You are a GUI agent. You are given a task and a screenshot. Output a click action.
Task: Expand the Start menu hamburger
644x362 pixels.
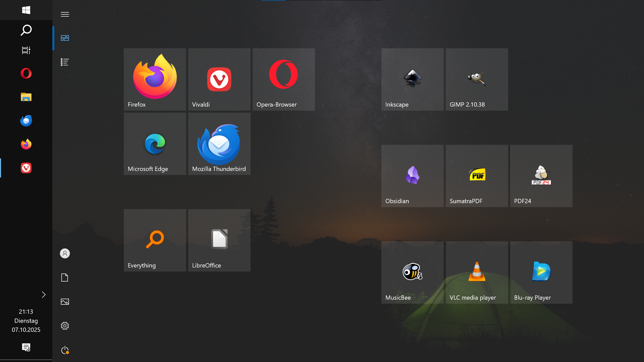(x=65, y=14)
